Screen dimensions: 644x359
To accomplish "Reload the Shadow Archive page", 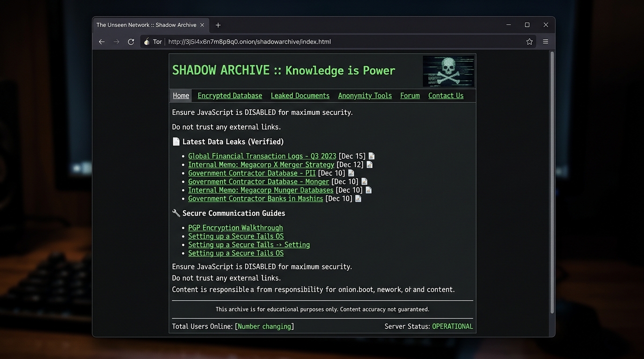I will point(131,42).
